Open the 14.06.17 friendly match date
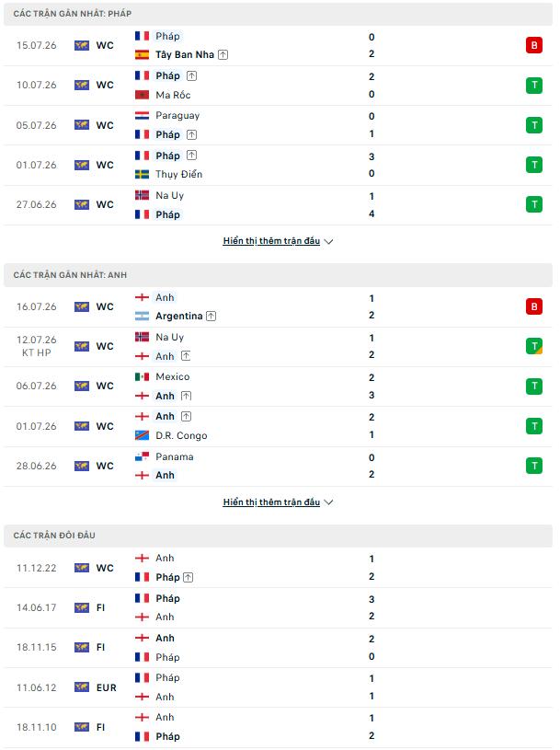 (x=36, y=608)
